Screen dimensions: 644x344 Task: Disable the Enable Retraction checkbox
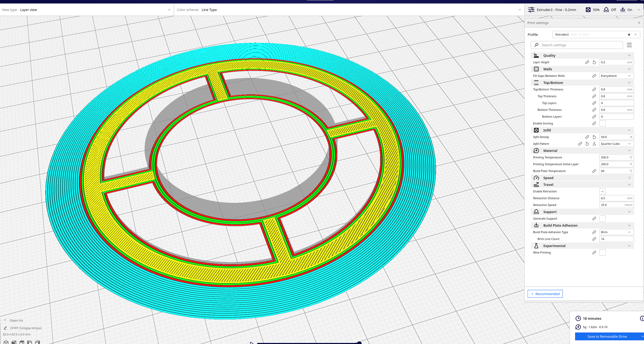[603, 191]
